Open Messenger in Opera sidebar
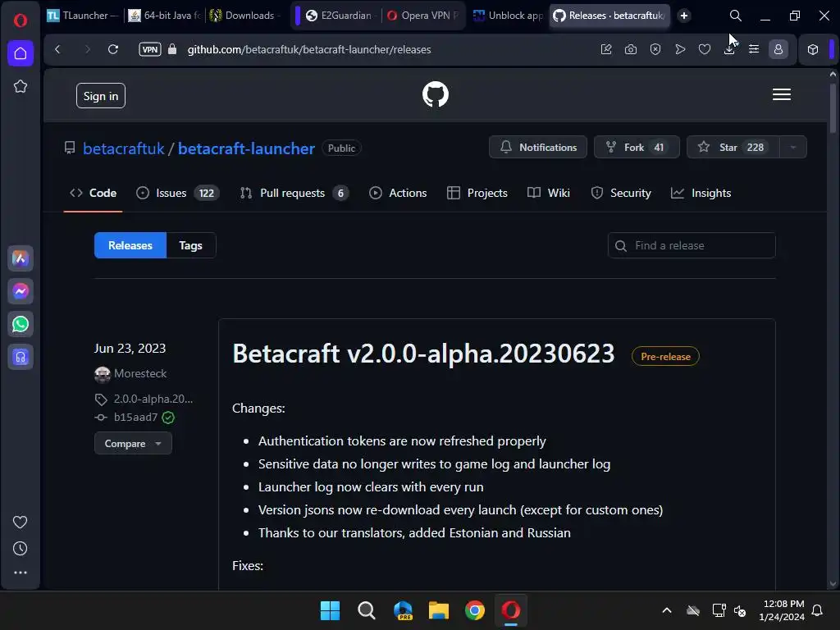The width and height of the screenshot is (840, 630). [21, 291]
